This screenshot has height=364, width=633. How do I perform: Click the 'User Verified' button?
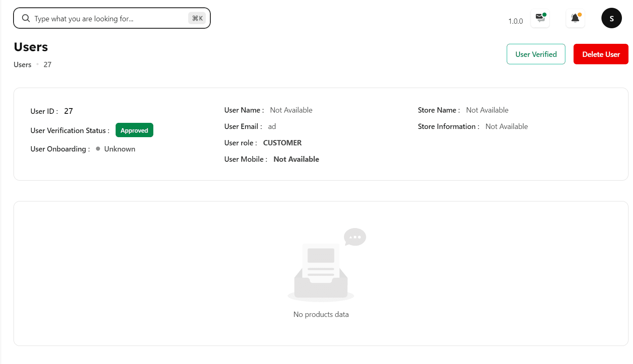536,54
